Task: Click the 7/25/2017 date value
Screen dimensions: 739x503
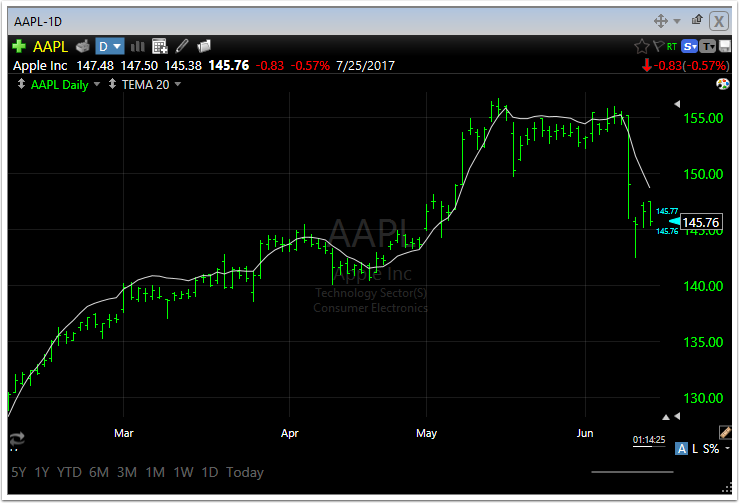Action: point(365,66)
